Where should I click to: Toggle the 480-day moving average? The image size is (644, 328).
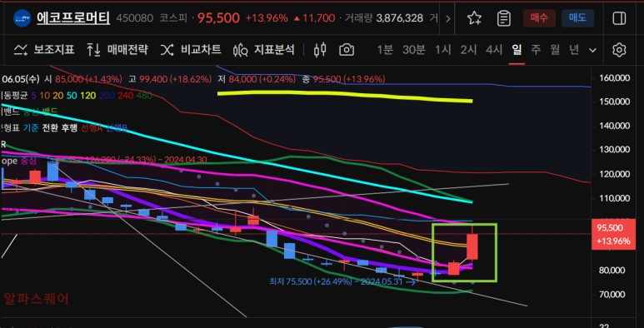click(x=145, y=96)
